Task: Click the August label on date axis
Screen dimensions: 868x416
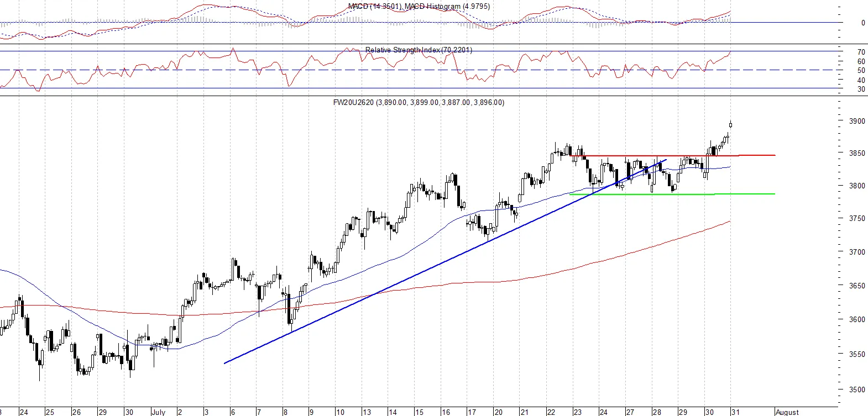Action: 787,412
